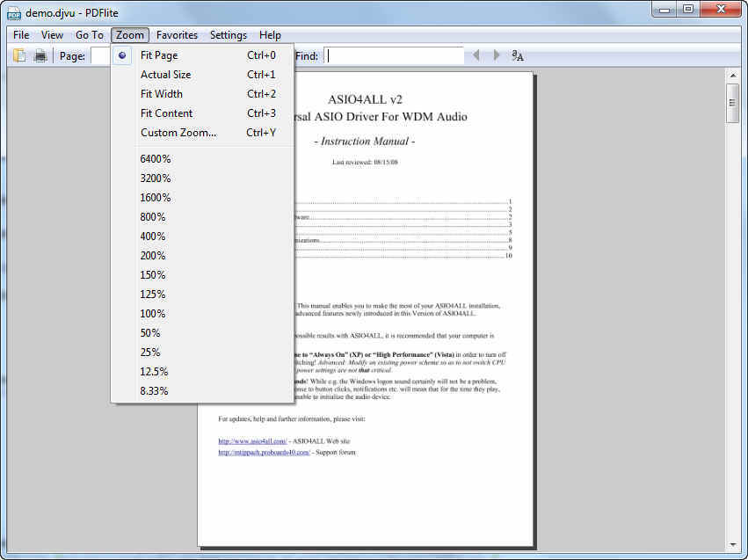Open the Go To menu

tap(89, 35)
